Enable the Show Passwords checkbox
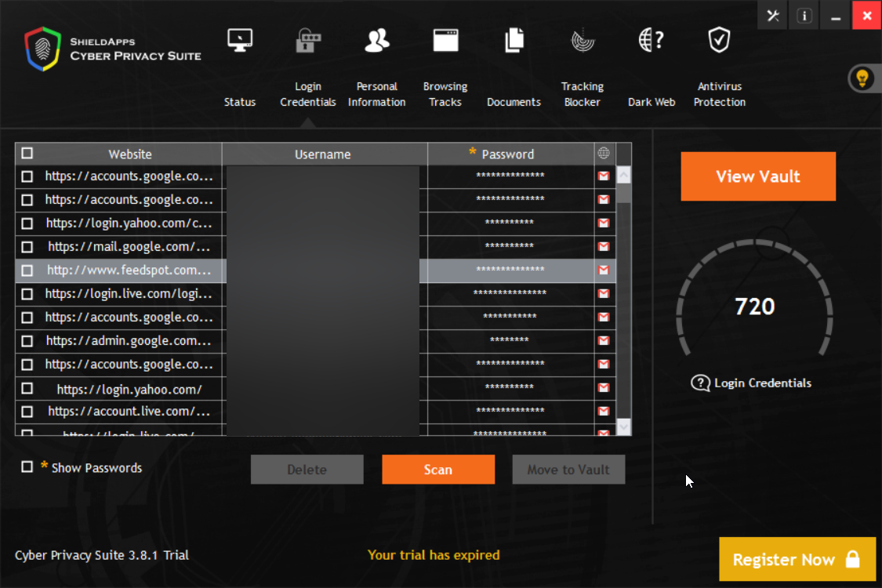 [x=27, y=466]
